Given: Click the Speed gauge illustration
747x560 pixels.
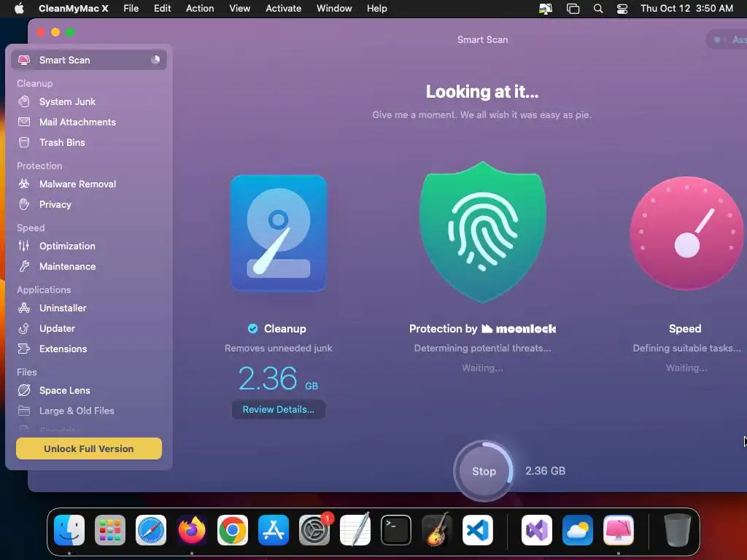Looking at the screenshot, I should point(686,233).
